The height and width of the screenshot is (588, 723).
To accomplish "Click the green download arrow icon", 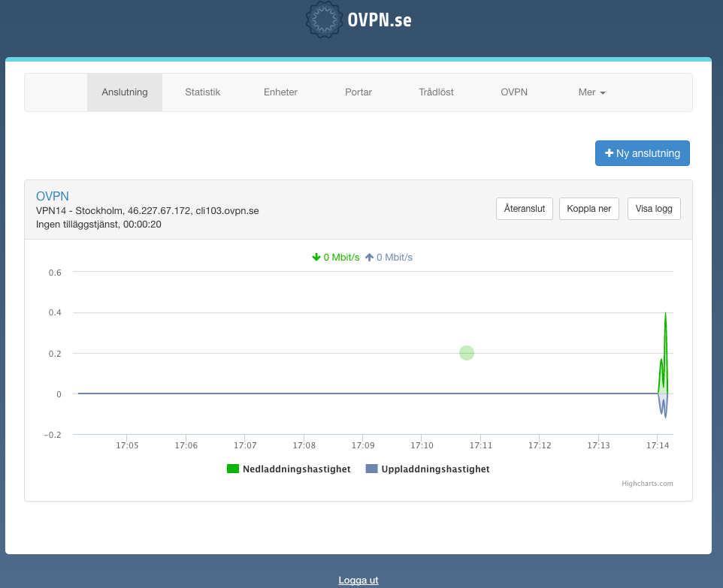I will click(x=316, y=257).
